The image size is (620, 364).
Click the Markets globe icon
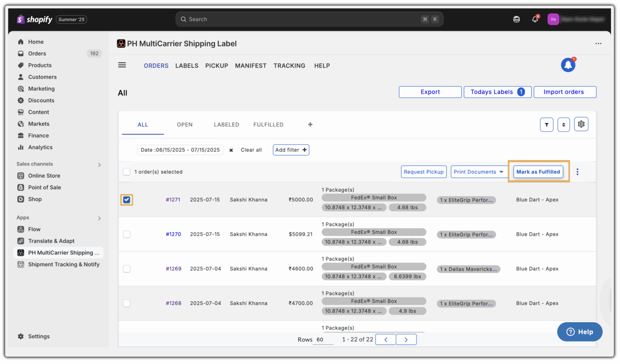coord(20,124)
